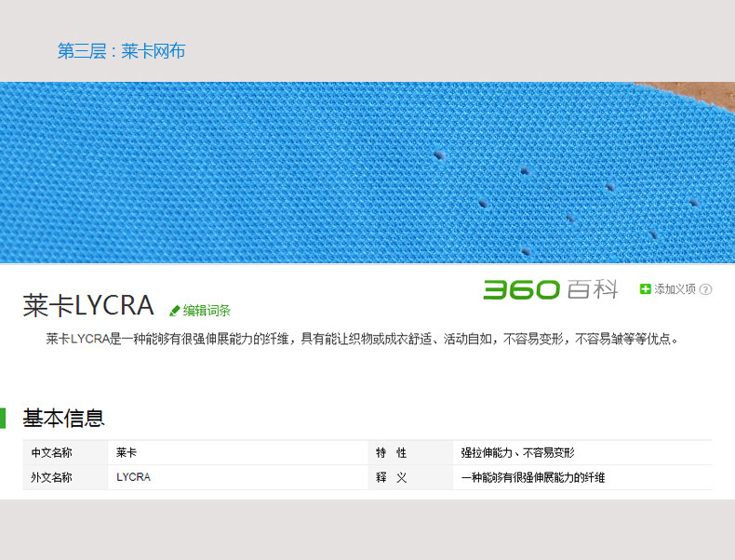
Task: Click the 特性 label cell
Action: tap(410, 453)
